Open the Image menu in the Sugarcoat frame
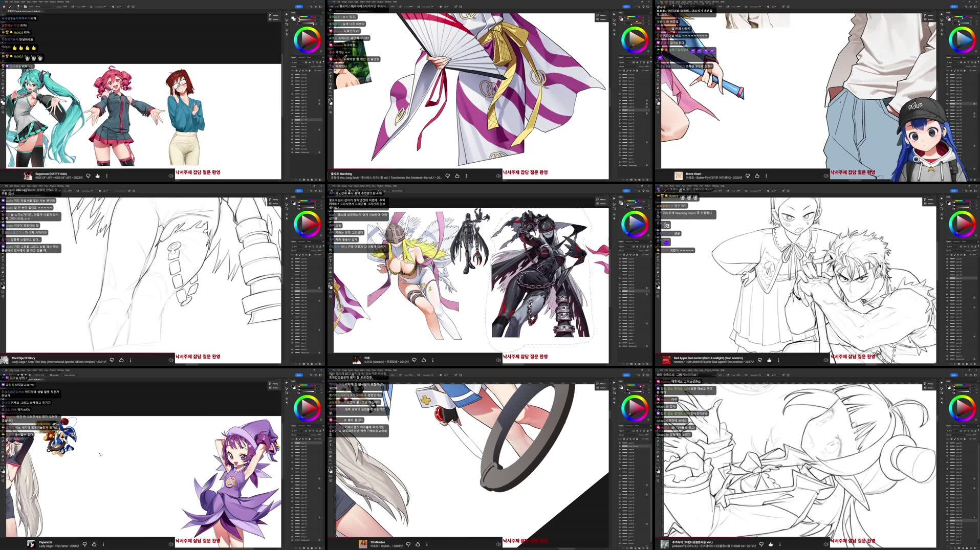Image resolution: width=980 pixels, height=550 pixels. click(17, 2)
